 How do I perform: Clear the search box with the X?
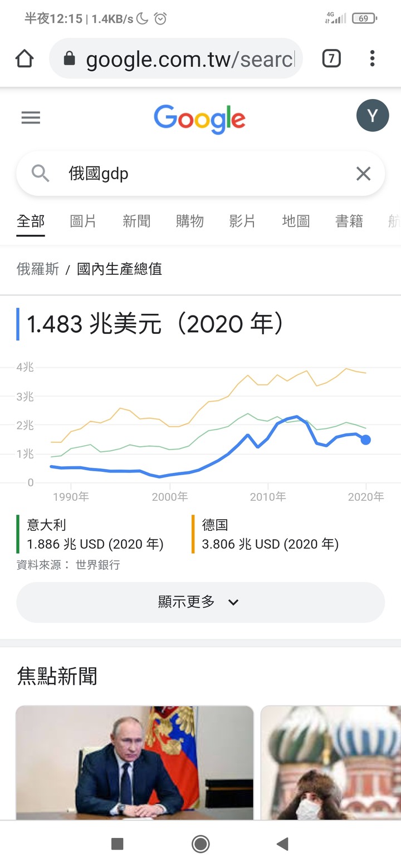pos(363,174)
